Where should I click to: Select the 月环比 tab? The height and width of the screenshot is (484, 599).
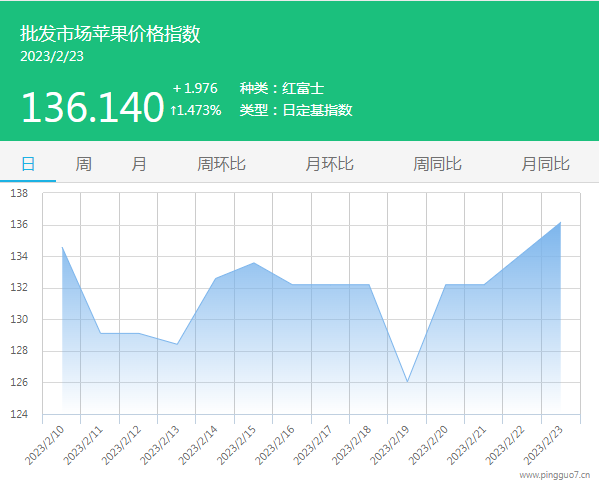point(329,164)
